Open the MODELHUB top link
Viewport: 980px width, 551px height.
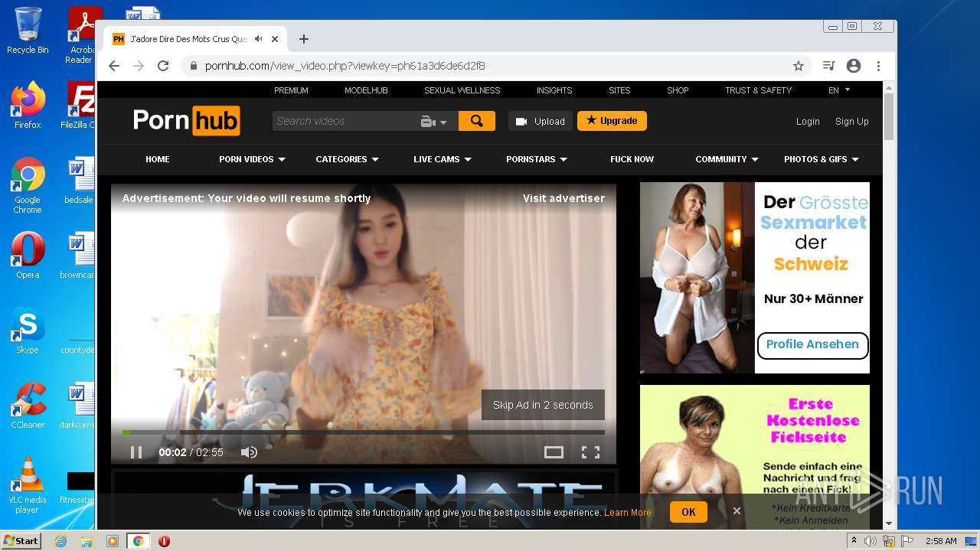(366, 90)
